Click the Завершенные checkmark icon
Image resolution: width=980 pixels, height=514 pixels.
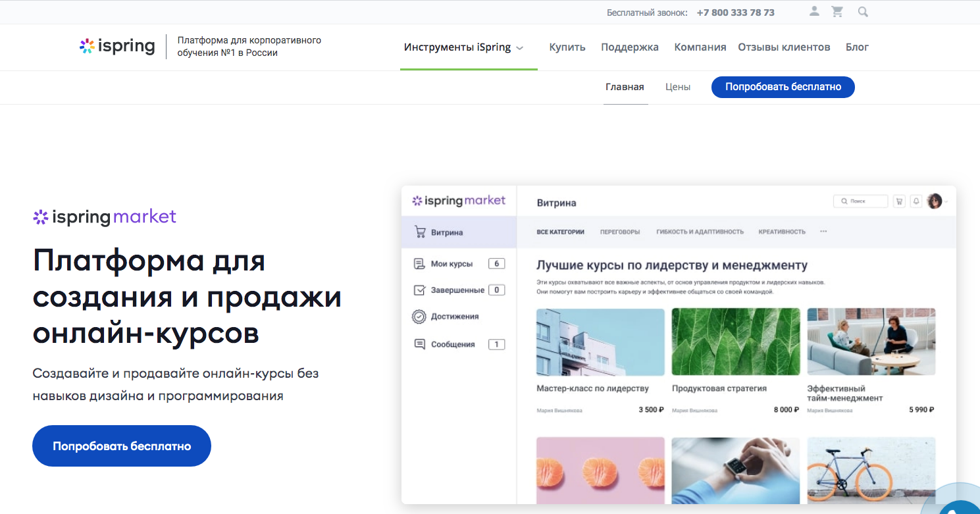pyautogui.click(x=419, y=290)
